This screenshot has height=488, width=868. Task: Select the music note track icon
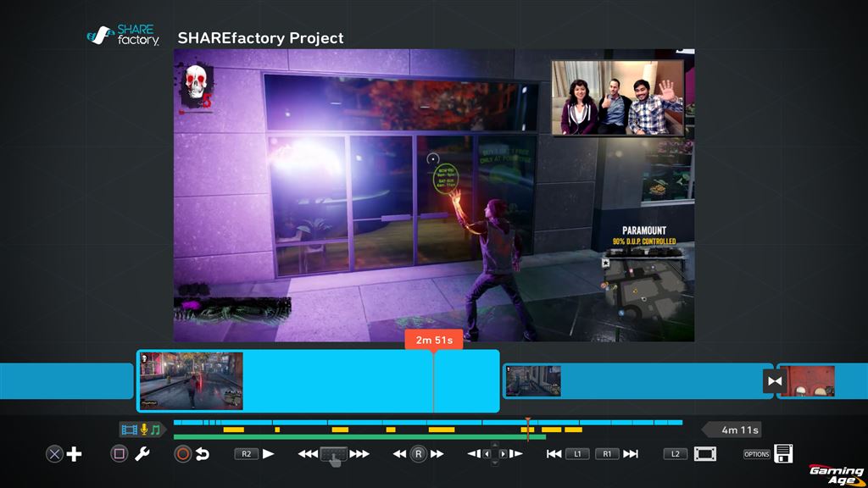[x=156, y=430]
